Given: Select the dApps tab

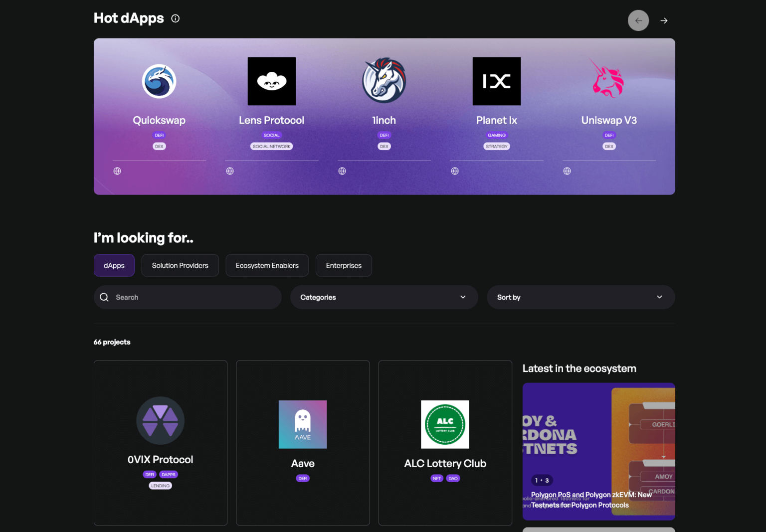Looking at the screenshot, I should 114,265.
